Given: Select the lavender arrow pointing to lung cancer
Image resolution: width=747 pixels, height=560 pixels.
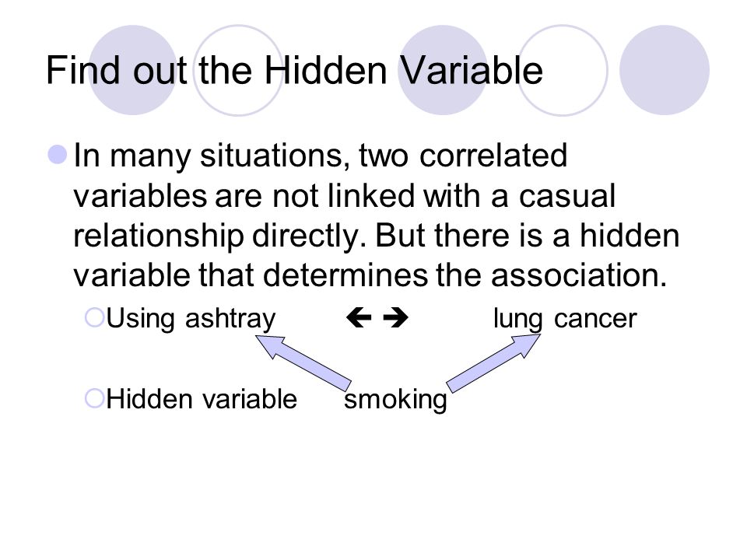Looking at the screenshot, I should pos(493,363).
